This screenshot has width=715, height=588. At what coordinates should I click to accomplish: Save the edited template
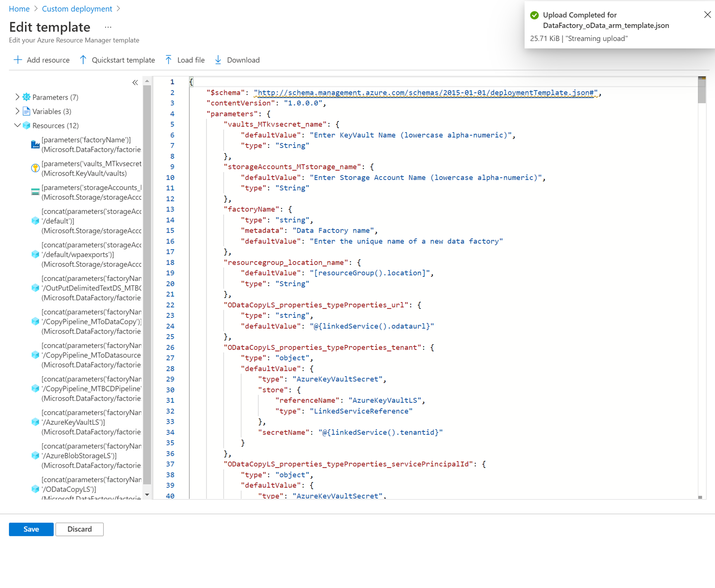pos(31,529)
